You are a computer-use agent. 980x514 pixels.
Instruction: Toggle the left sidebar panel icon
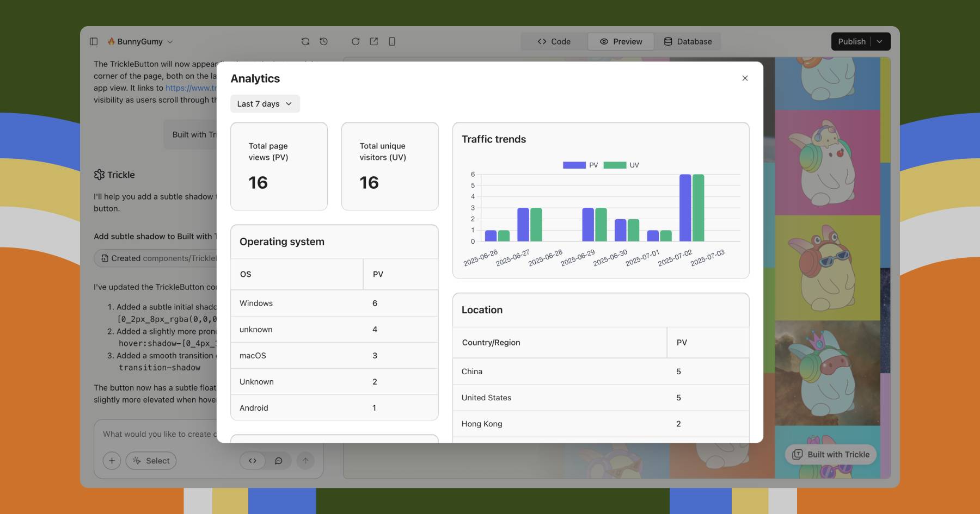[94, 41]
